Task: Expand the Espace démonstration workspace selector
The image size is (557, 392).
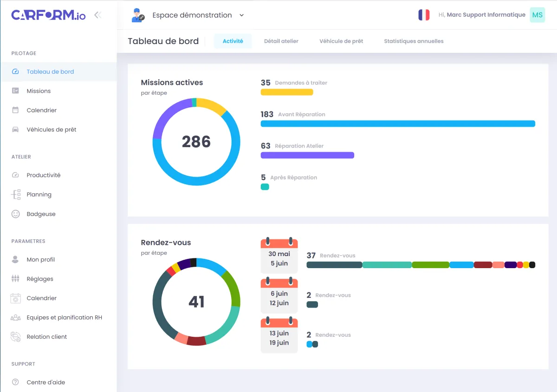Action: click(x=241, y=15)
